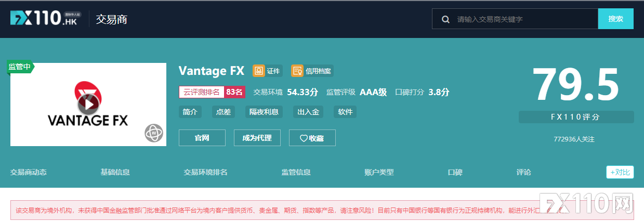Click the 交易环境 54.33分 score
This screenshot has height=221, width=644.
click(x=286, y=92)
